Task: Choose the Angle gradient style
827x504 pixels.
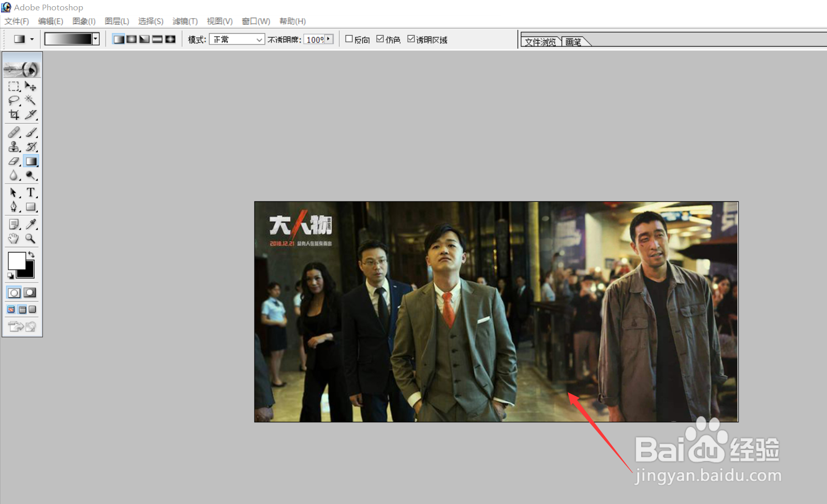Action: (144, 39)
